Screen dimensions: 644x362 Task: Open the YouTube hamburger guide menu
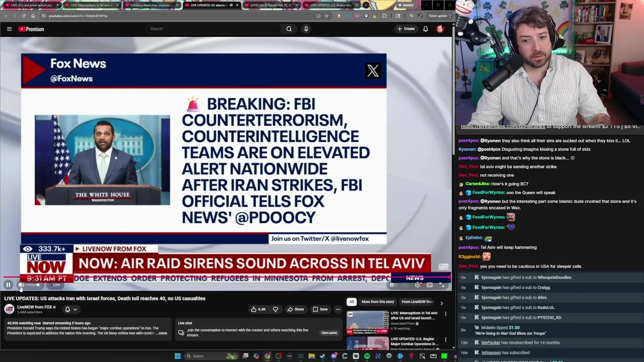[x=9, y=29]
